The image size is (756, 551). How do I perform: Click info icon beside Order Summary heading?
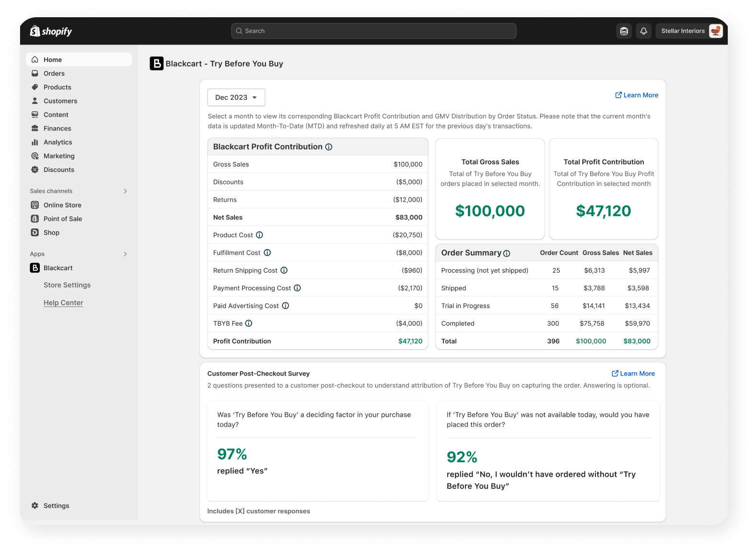point(507,253)
